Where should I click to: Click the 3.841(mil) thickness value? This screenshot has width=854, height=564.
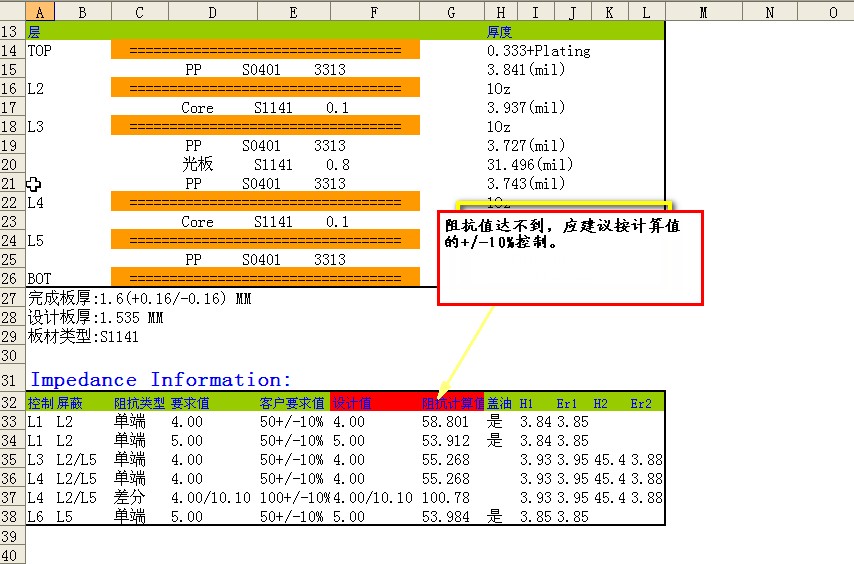[x=526, y=70]
